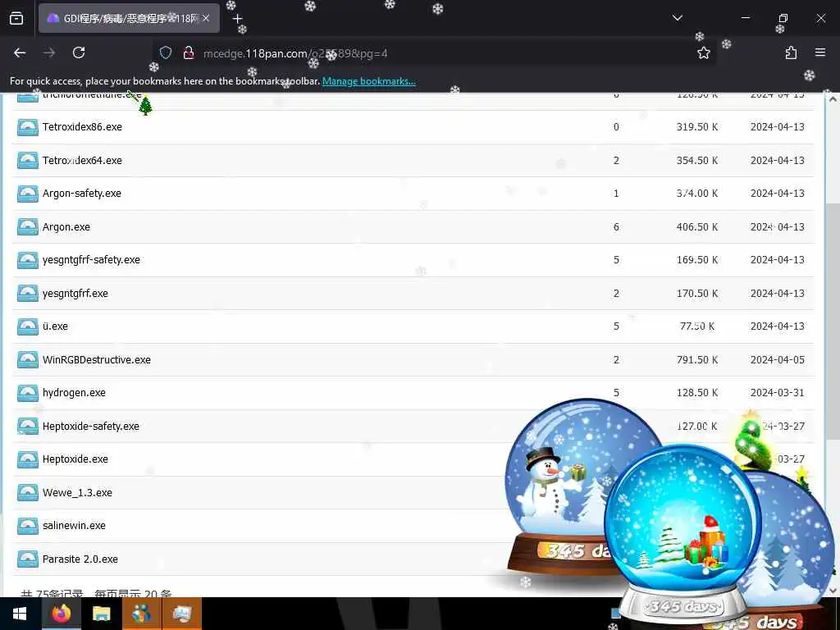Open the tracking protection shield icon
Viewport: 840px width, 630px height.
click(166, 52)
